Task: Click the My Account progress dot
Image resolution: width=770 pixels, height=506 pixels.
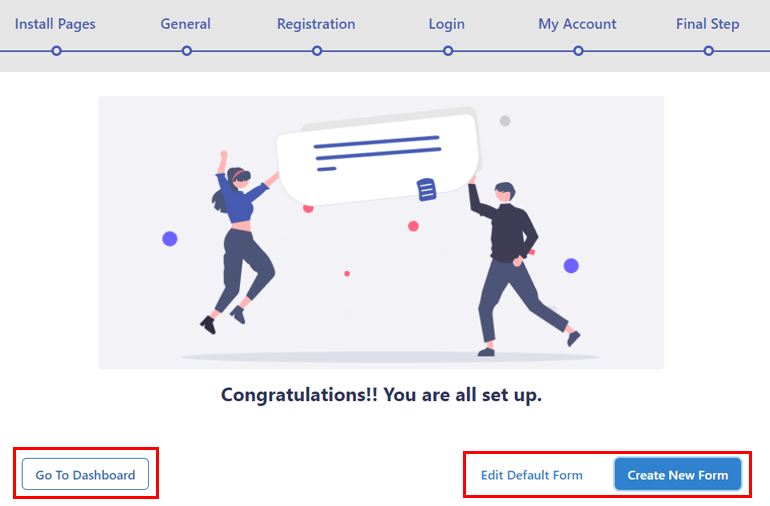Action: [x=578, y=51]
